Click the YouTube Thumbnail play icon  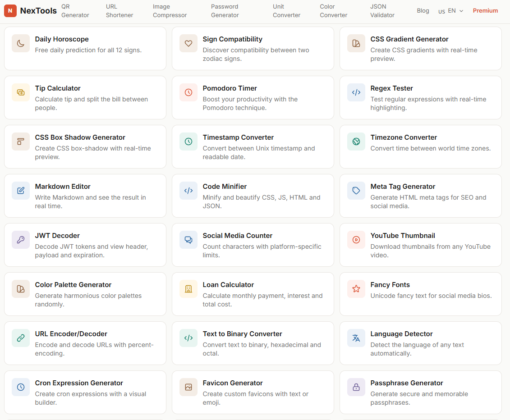tap(356, 240)
